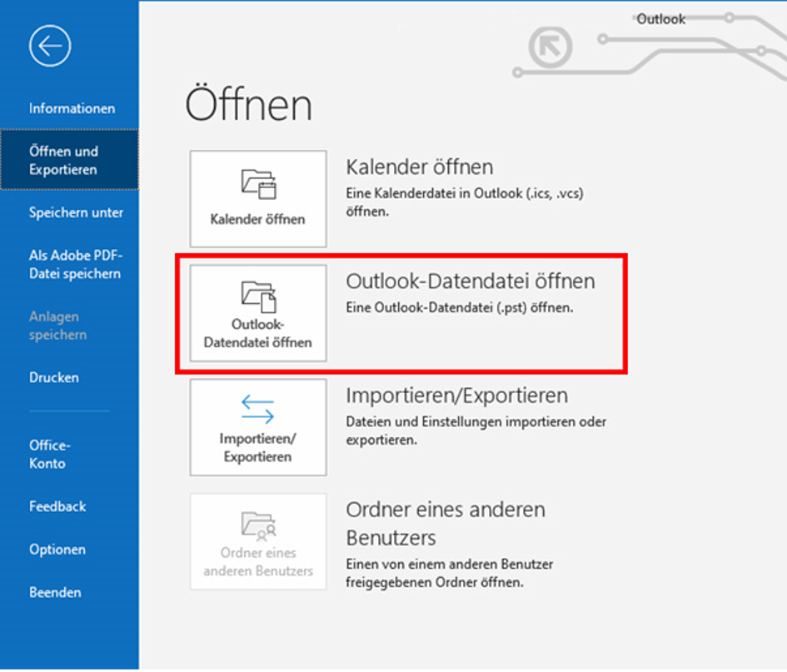This screenshot has width=787, height=672.
Task: Select Öffnen und Exportieren in sidebar
Action: (69, 160)
